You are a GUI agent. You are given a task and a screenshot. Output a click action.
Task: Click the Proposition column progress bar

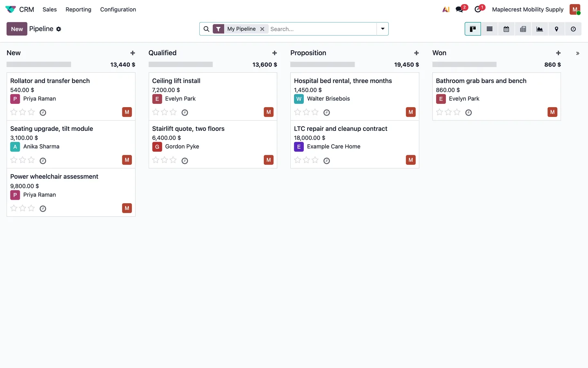[323, 65]
